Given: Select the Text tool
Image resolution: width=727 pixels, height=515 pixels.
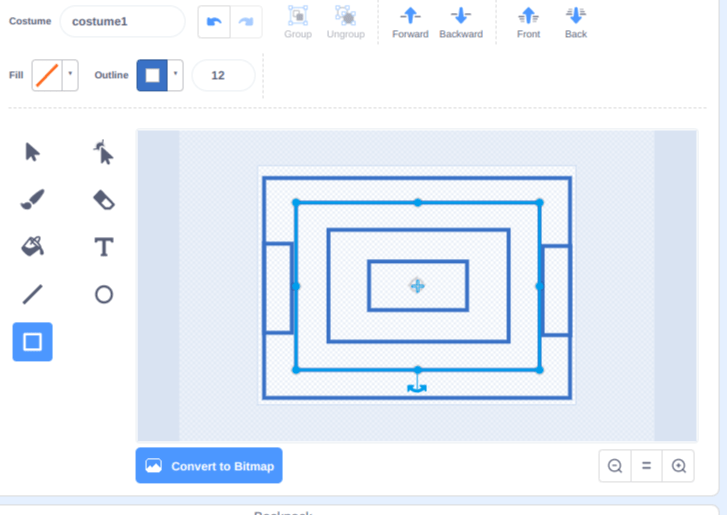Looking at the screenshot, I should pos(103,247).
